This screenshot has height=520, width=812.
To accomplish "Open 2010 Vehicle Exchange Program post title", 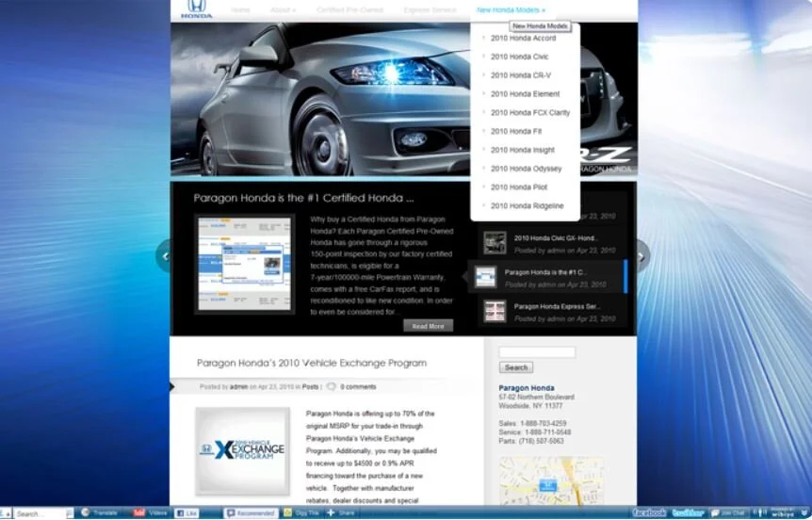I will (312, 363).
